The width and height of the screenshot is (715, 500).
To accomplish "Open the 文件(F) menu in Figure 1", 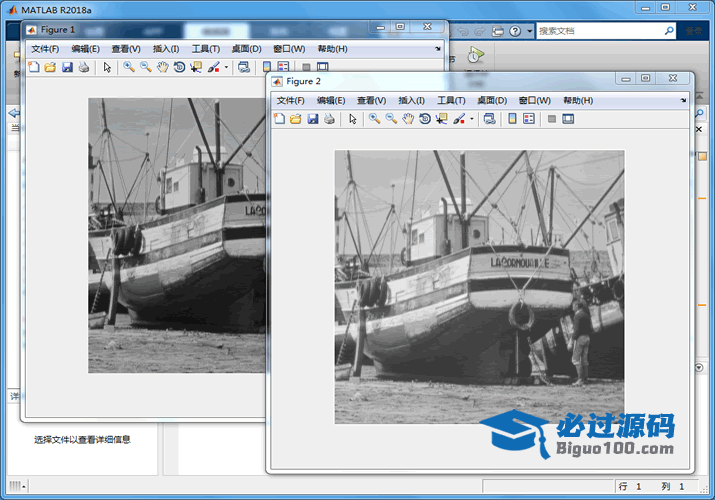I will click(x=45, y=48).
